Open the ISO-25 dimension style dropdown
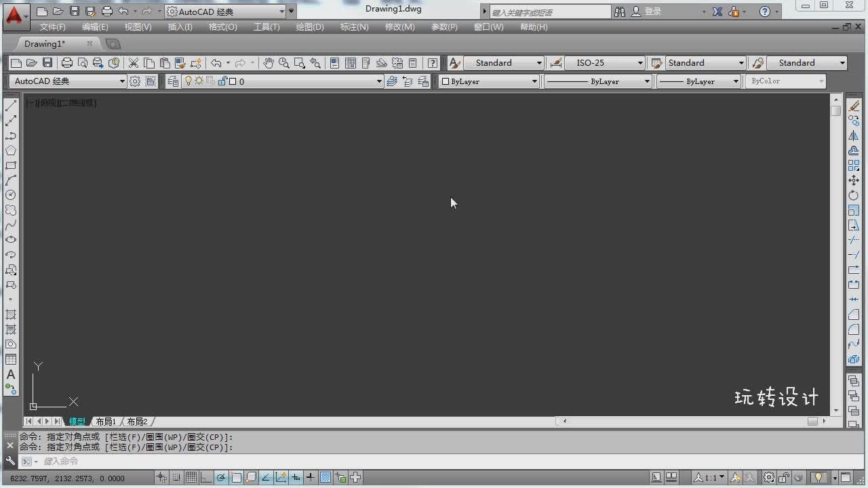The image size is (868, 488). (x=640, y=63)
